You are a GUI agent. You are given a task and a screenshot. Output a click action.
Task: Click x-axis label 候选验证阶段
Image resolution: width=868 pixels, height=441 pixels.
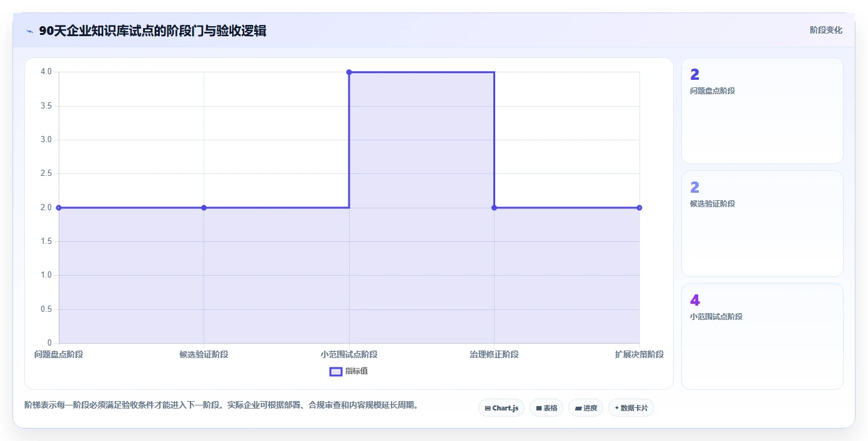[x=204, y=354]
